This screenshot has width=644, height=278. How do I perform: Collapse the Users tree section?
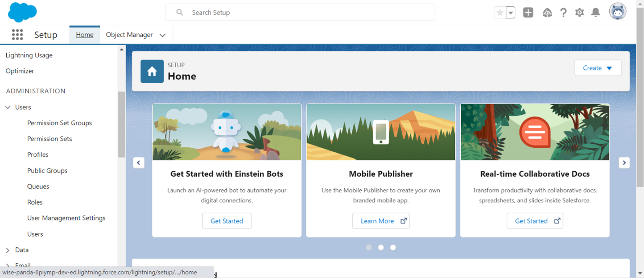pyautogui.click(x=8, y=107)
